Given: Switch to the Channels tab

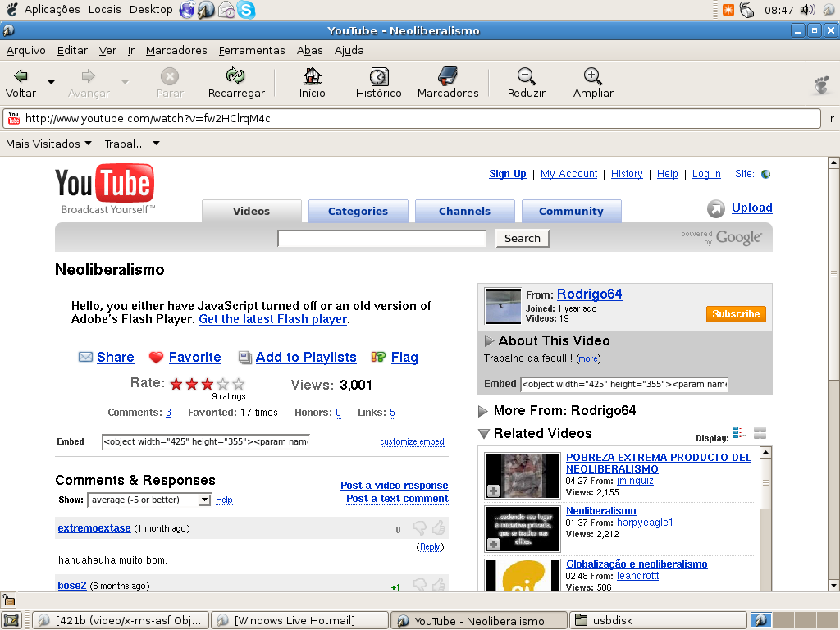Looking at the screenshot, I should coord(464,211).
